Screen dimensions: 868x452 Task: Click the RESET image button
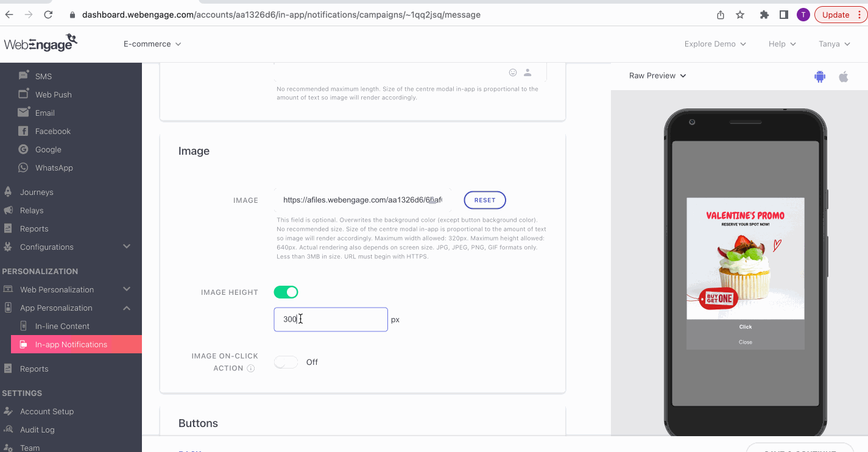[x=485, y=200]
